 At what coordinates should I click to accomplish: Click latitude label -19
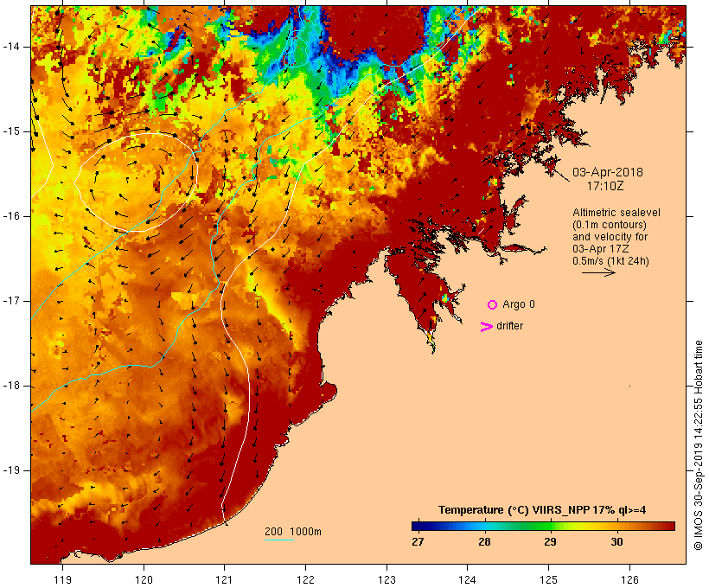(11, 470)
